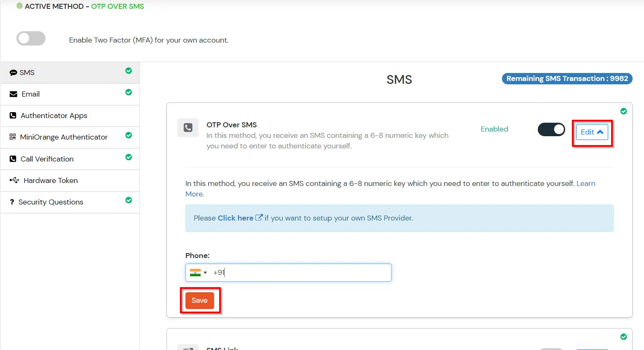This screenshot has height=350, width=644.
Task: Select Authenticator Apps in sidebar
Action: 70,116
